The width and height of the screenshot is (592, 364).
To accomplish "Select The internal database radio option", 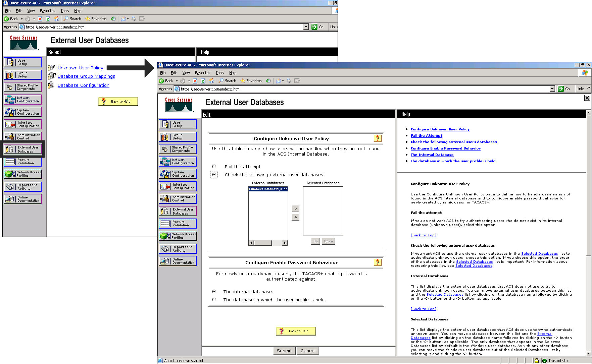I will (214, 292).
